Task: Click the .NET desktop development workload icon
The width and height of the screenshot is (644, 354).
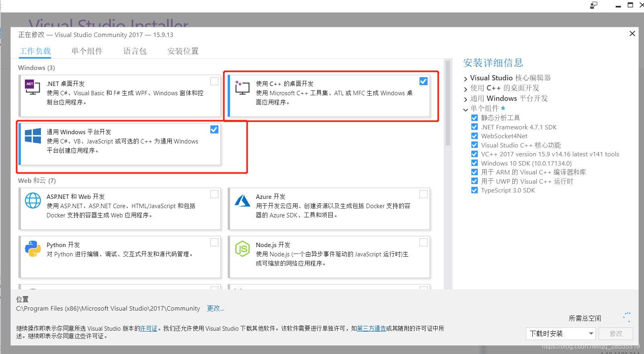Action: [x=33, y=87]
